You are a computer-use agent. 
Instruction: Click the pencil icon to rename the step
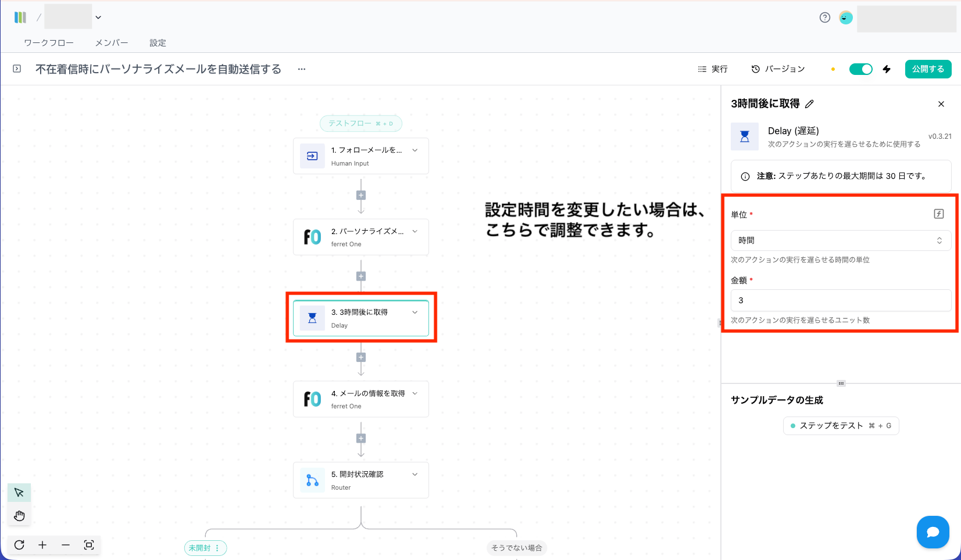tap(809, 104)
